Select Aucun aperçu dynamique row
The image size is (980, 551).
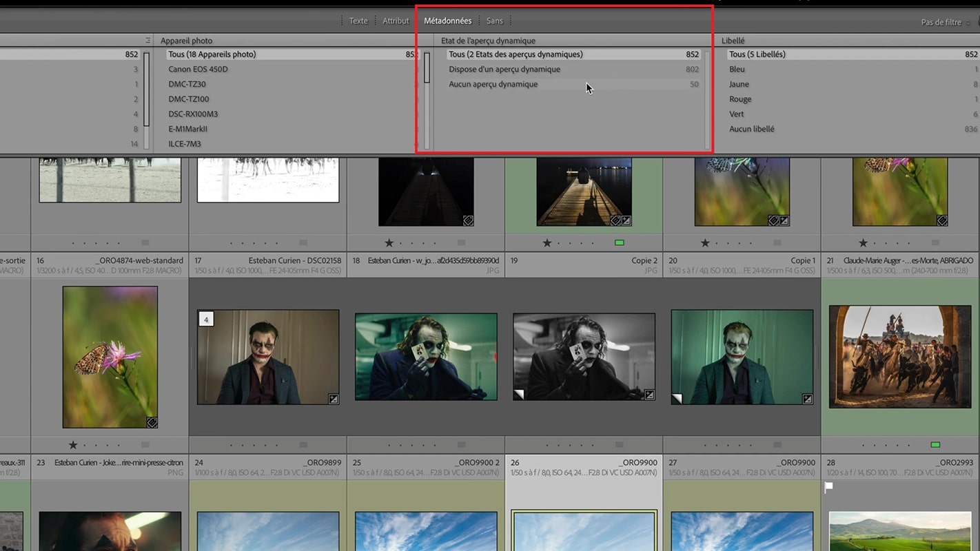[x=573, y=84]
